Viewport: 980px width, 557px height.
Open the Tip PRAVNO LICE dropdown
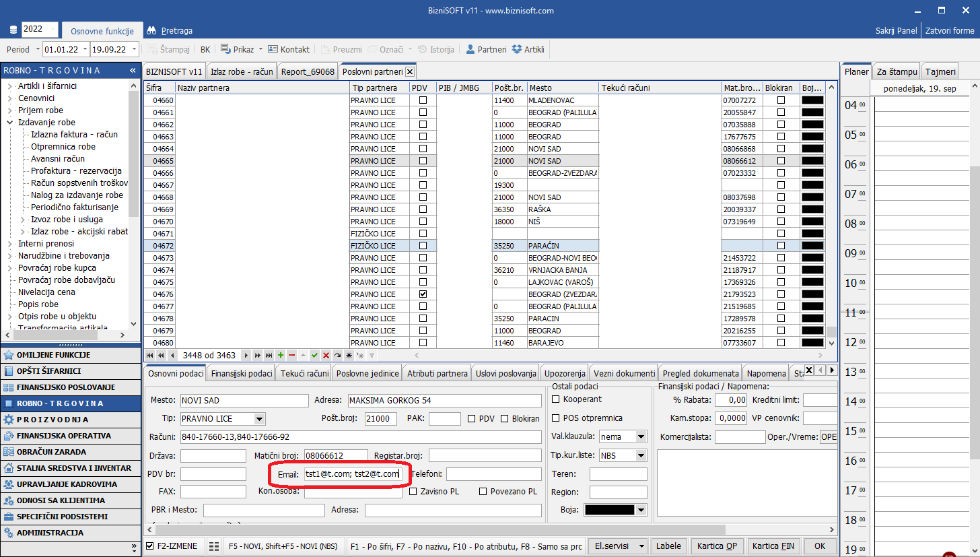coord(260,419)
